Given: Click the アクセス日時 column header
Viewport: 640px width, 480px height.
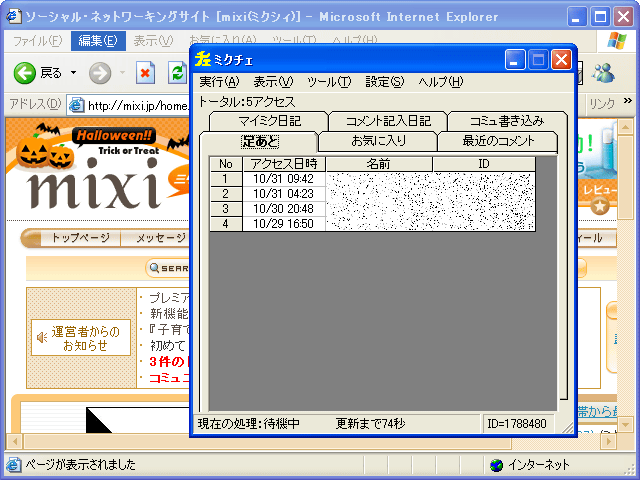Looking at the screenshot, I should [x=284, y=164].
